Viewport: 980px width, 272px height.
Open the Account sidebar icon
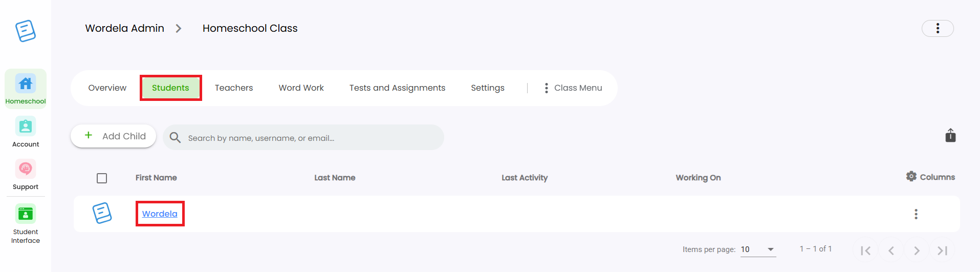click(26, 132)
